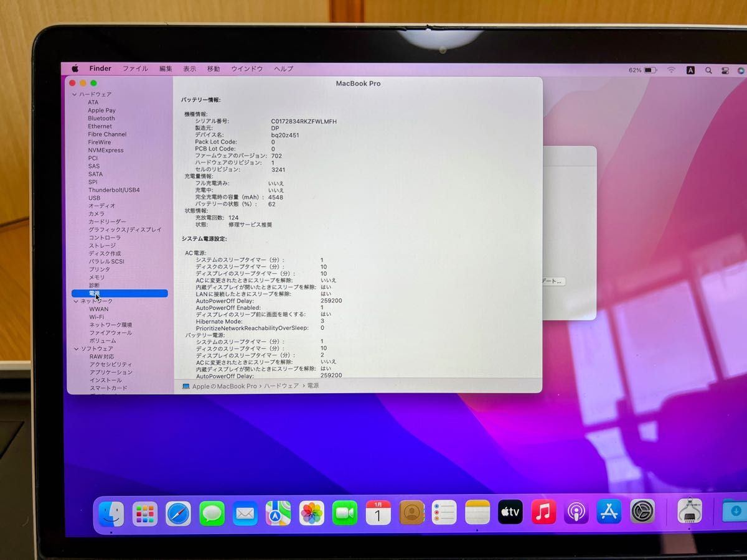The width and height of the screenshot is (747, 560).
Task: Select ストレージ in the sidebar
Action: [x=102, y=246]
